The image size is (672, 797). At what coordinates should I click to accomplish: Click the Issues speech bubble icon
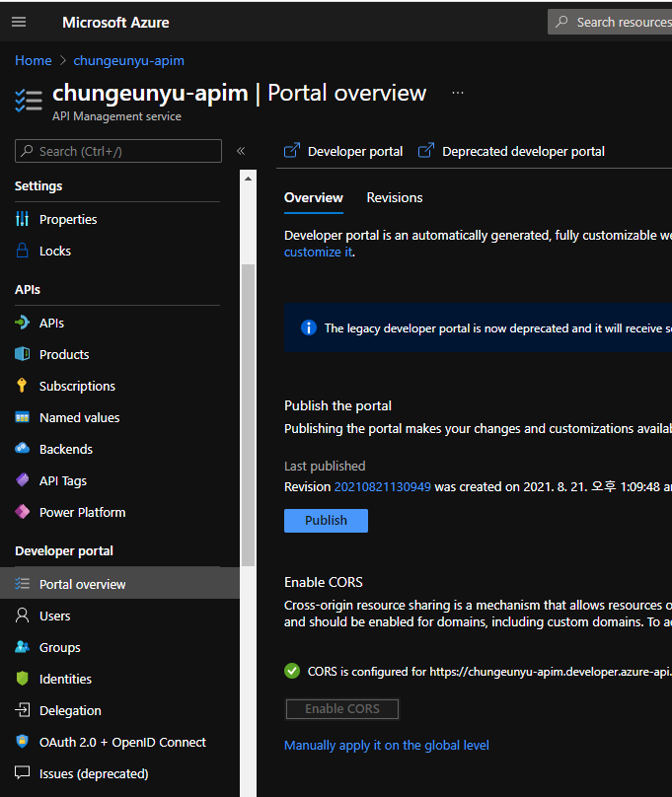pos(22,773)
